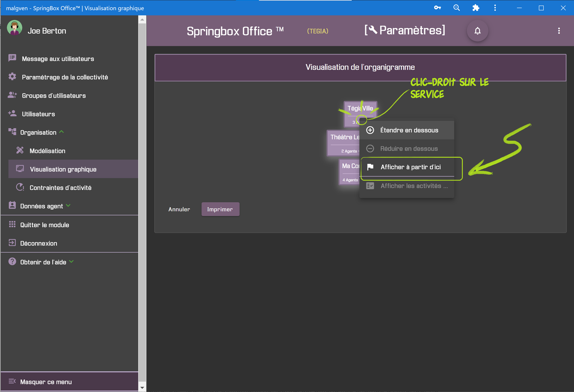Click the gear icon for Paramétrage de la collectivité

(12, 77)
